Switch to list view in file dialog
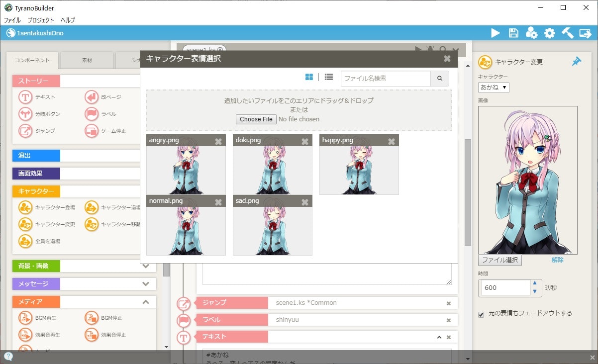The height and width of the screenshot is (364, 598). tap(328, 77)
